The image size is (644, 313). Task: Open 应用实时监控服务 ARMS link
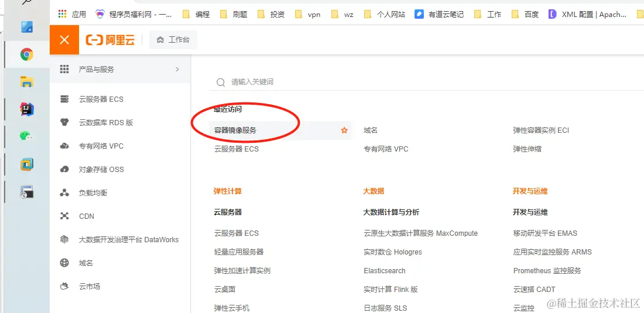pyautogui.click(x=553, y=252)
